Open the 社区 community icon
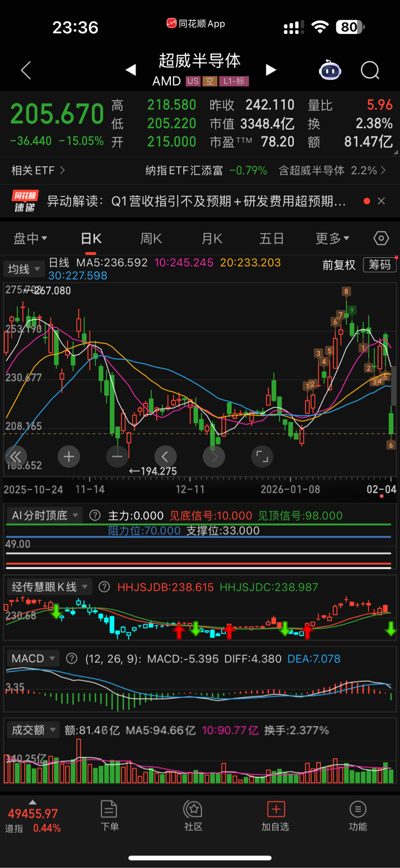This screenshot has height=868, width=400. (x=193, y=816)
